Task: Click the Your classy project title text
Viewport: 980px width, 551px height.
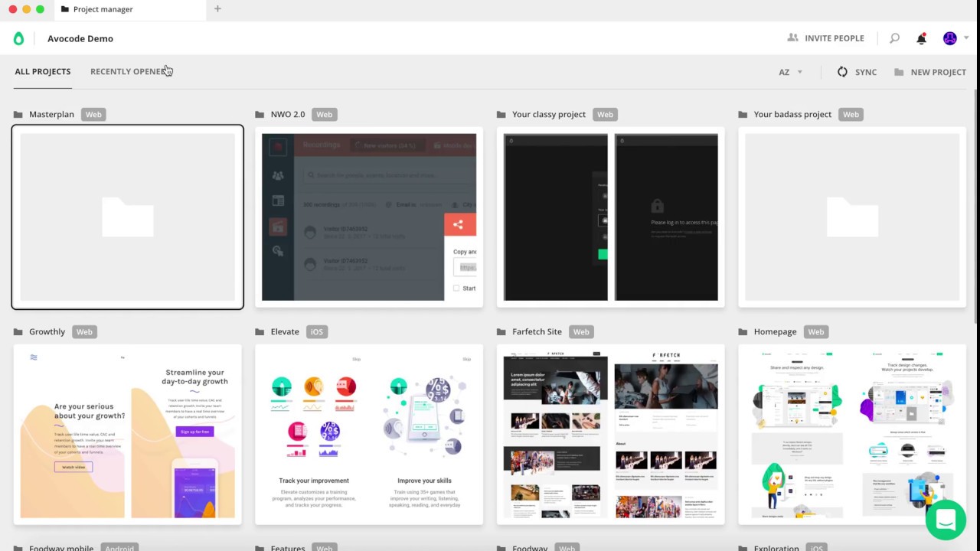Action: [549, 115]
